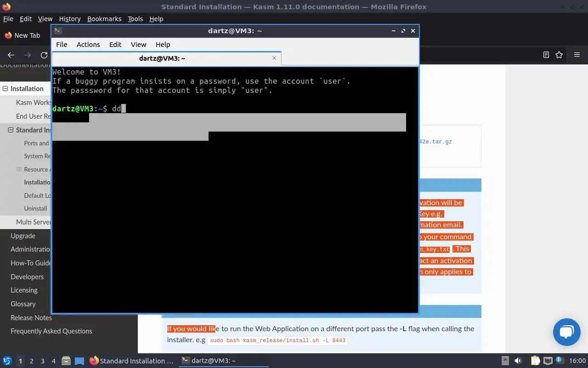
Task: Open Firefox's Tools menu
Action: pos(135,19)
